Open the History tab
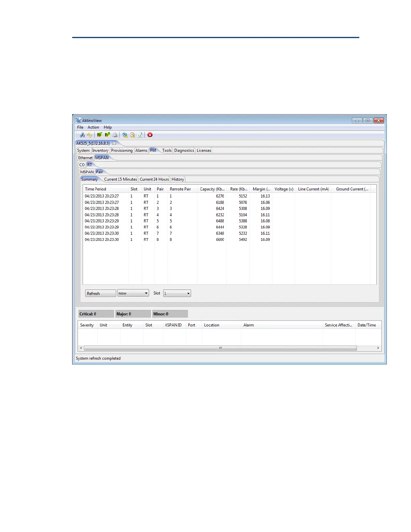 [x=178, y=179]
